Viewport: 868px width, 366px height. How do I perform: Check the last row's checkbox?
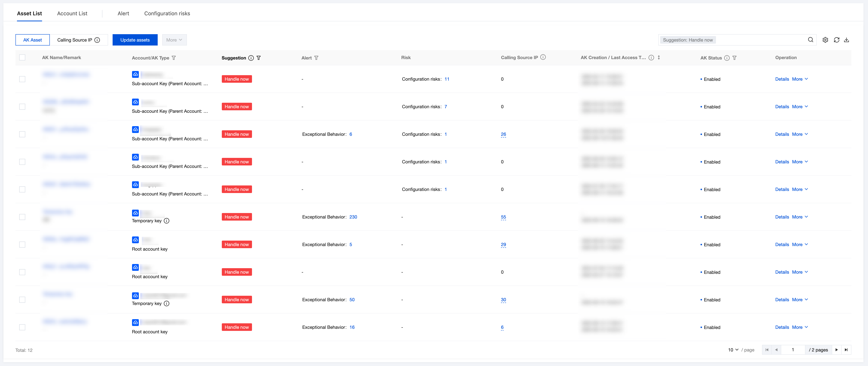pyautogui.click(x=22, y=327)
